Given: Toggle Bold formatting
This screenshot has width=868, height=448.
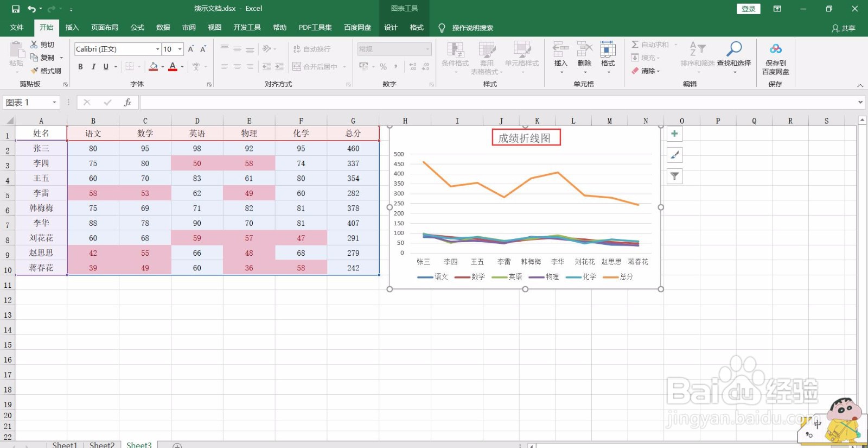Looking at the screenshot, I should pos(80,66).
